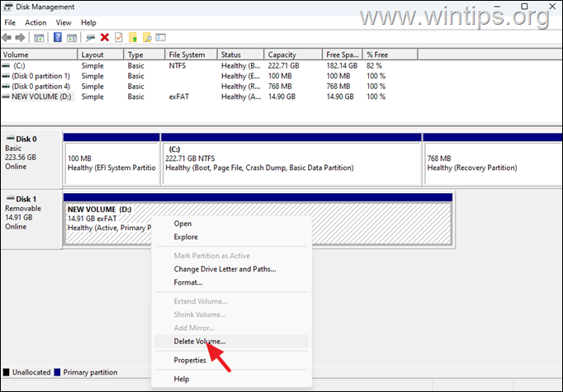Click the Connect to drive toolbar icon
Image resolution: width=563 pixels, height=392 pixels.
click(90, 37)
